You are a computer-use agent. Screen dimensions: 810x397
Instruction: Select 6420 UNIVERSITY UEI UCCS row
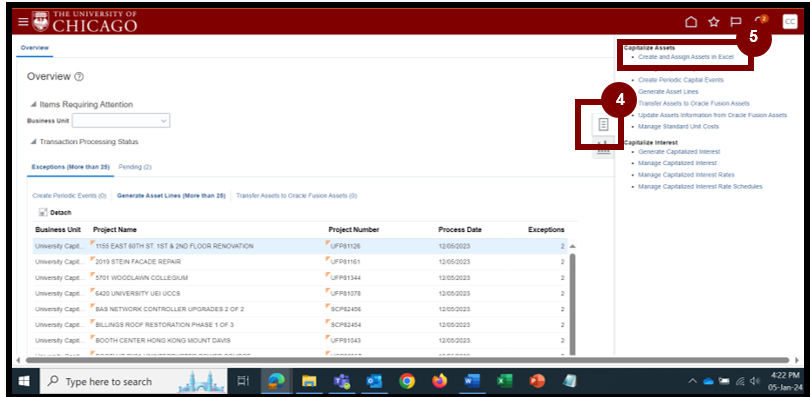coord(300,293)
